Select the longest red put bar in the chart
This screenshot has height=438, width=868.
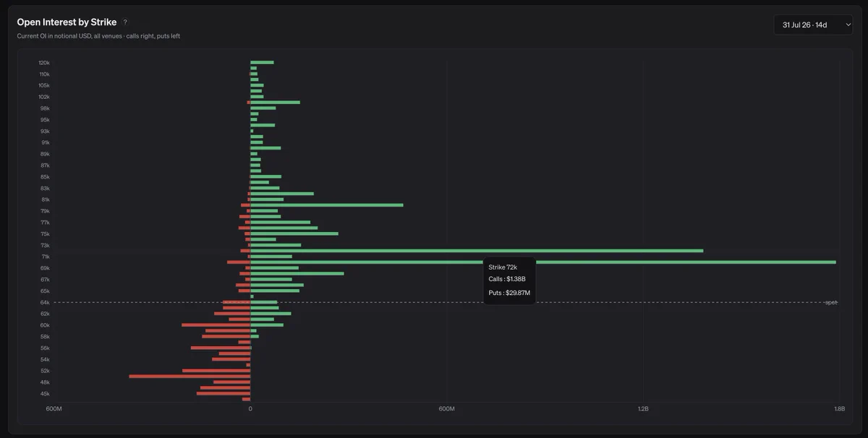190,377
